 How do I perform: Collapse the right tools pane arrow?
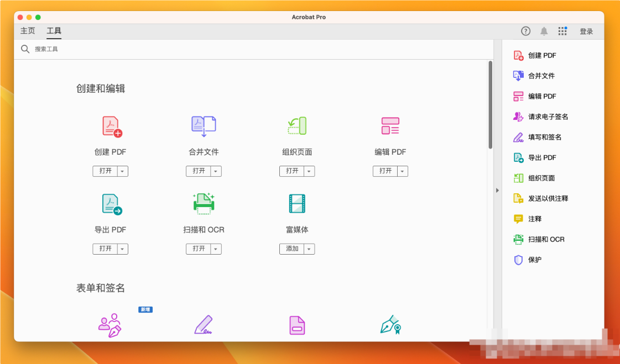497,191
